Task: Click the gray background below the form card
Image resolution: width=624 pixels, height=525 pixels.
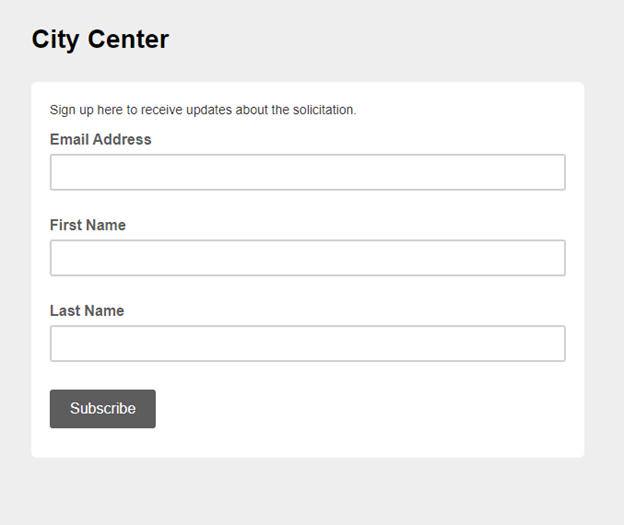Action: coord(307,490)
